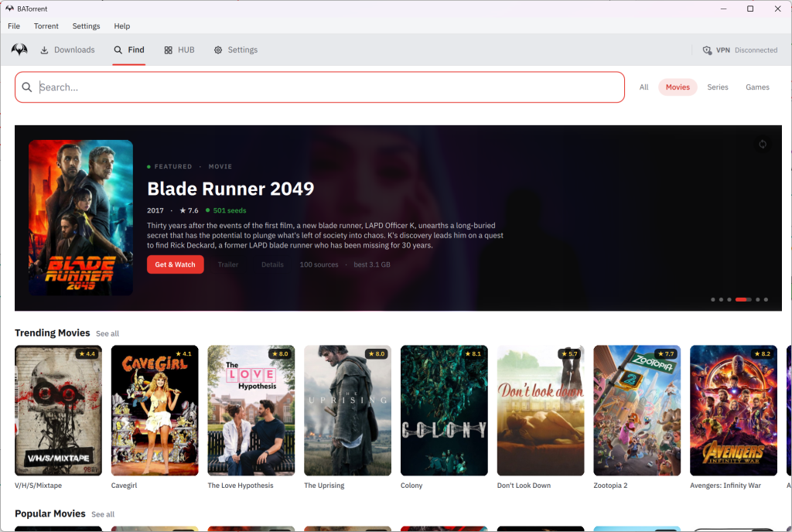
Task: Open the Zootopia 2 movie poster
Action: pos(637,411)
